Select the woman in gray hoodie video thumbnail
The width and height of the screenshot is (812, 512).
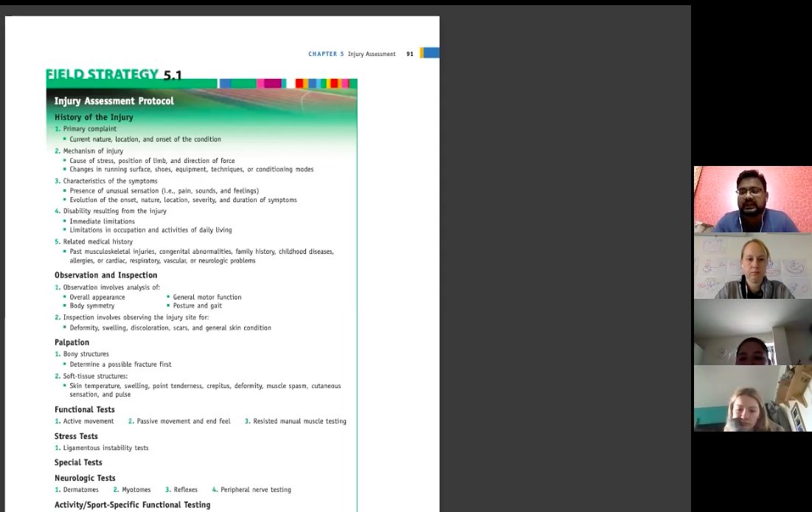pyautogui.click(x=753, y=266)
